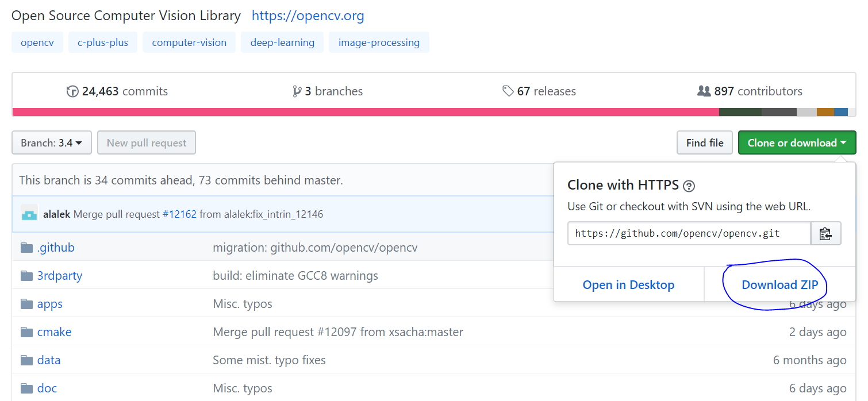Open pull request #12162 link

179,214
